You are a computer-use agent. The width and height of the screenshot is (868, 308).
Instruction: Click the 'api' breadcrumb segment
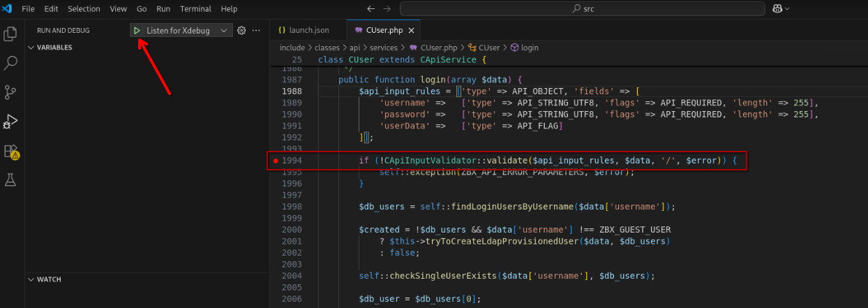pyautogui.click(x=354, y=47)
